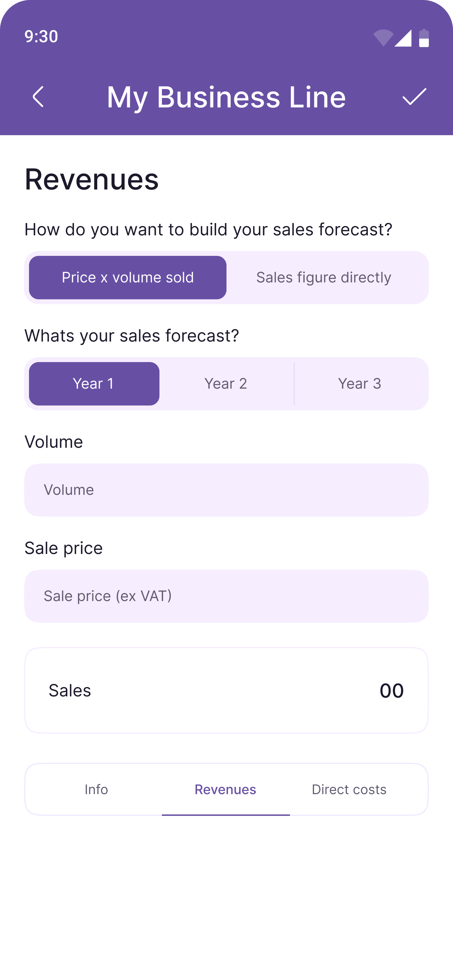Focus the Volume input field

[226, 490]
